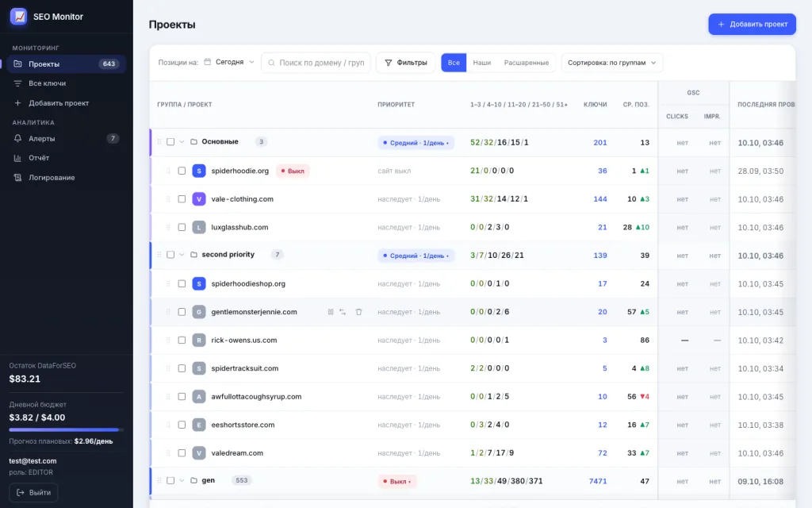Viewport: 812px width, 508px height.
Task: Click the folder icon of group Основные
Action: click(193, 142)
